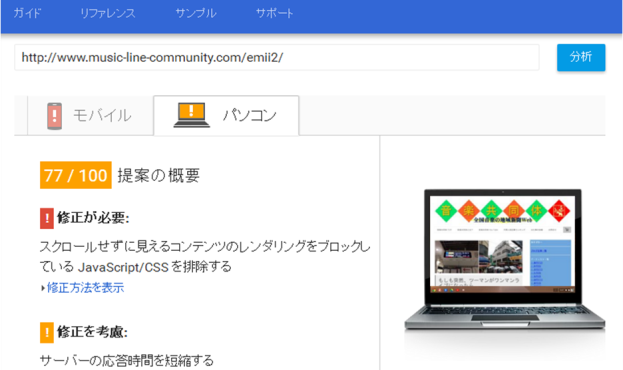Image resolution: width=623 pixels, height=370 pixels.
Task: Switch to the モバイル tab
Action: point(90,116)
